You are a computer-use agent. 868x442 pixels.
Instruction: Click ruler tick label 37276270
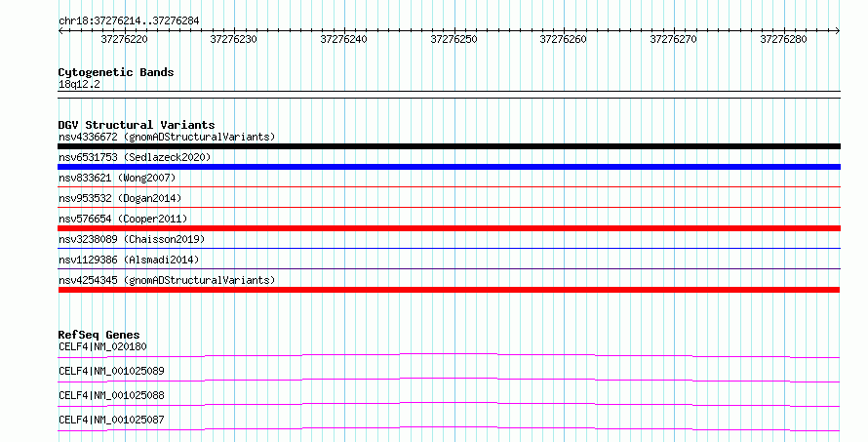click(673, 39)
